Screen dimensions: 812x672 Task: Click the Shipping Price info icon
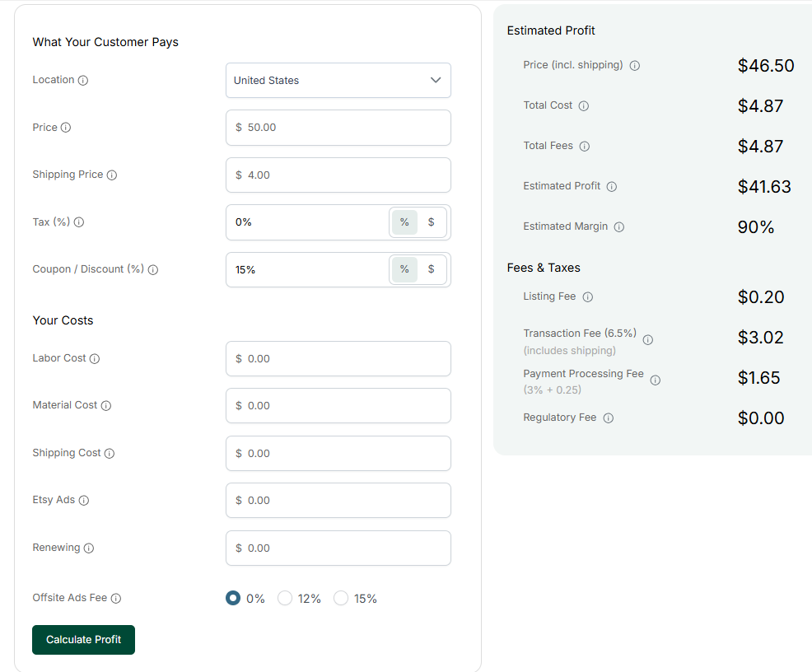tap(112, 175)
